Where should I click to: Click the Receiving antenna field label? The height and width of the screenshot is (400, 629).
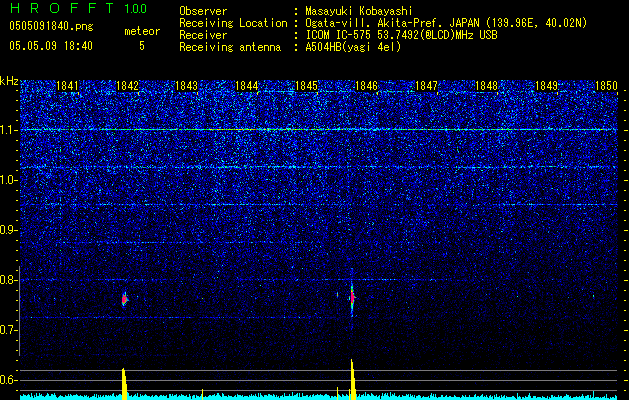(x=230, y=47)
